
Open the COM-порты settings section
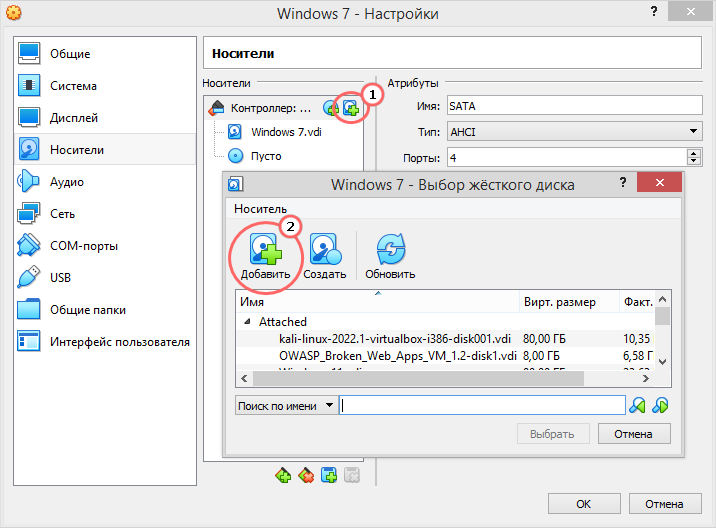click(105, 245)
